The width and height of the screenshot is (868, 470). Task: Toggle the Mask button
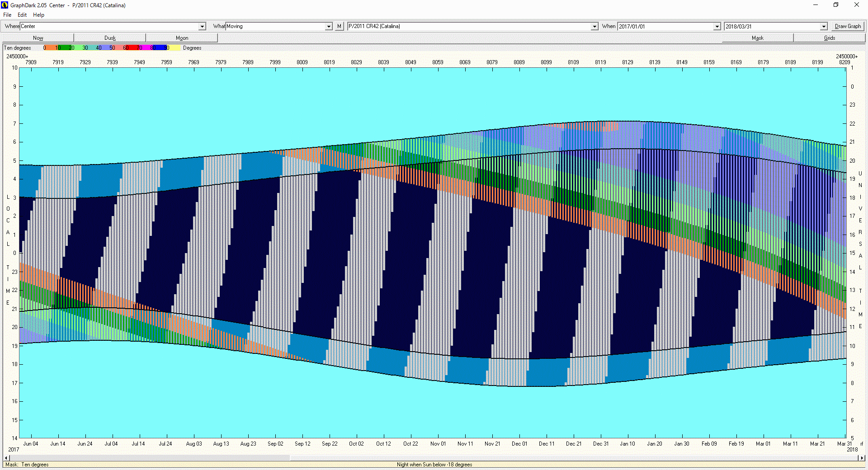pyautogui.click(x=757, y=38)
